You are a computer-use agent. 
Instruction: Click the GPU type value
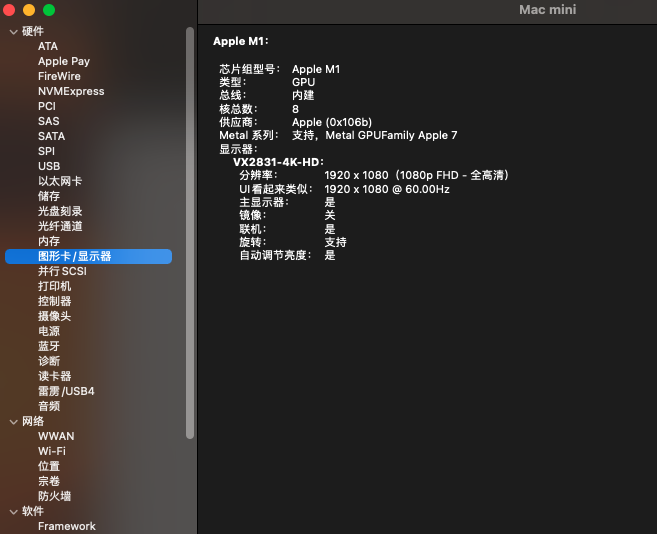(x=303, y=82)
